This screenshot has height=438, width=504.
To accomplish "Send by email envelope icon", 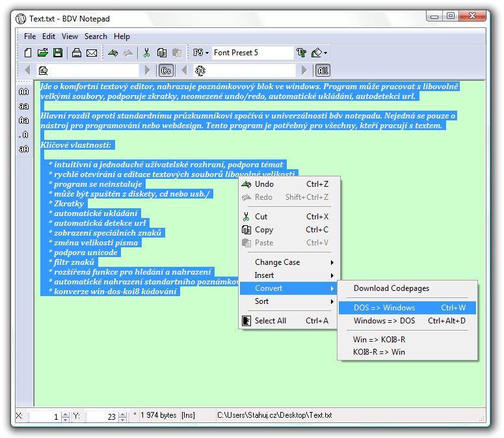I will click(x=92, y=53).
